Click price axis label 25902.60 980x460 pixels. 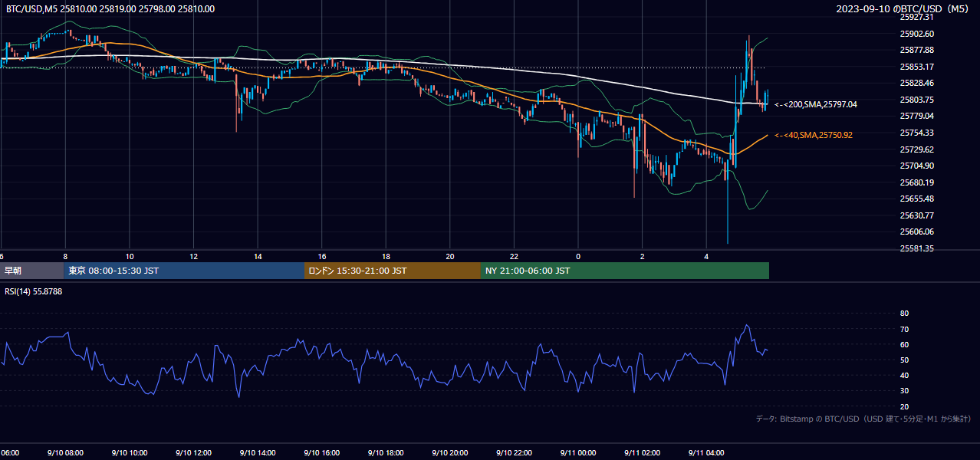pos(917,34)
